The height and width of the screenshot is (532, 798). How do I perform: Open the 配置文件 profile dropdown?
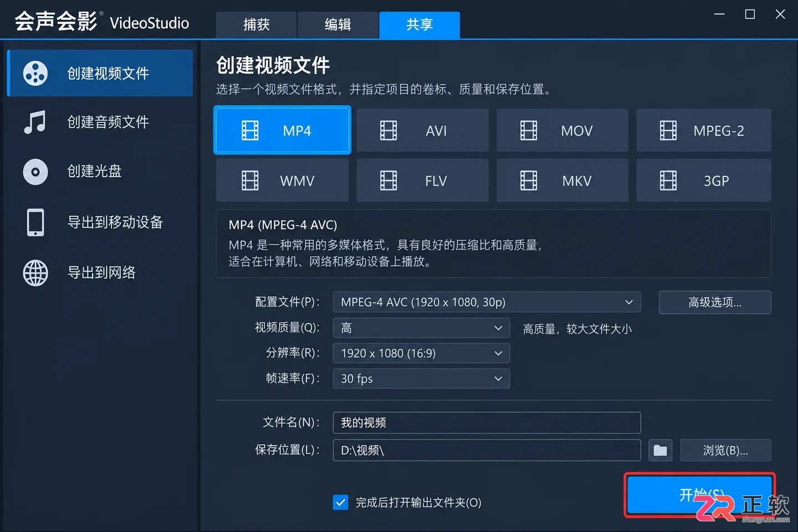click(x=487, y=302)
